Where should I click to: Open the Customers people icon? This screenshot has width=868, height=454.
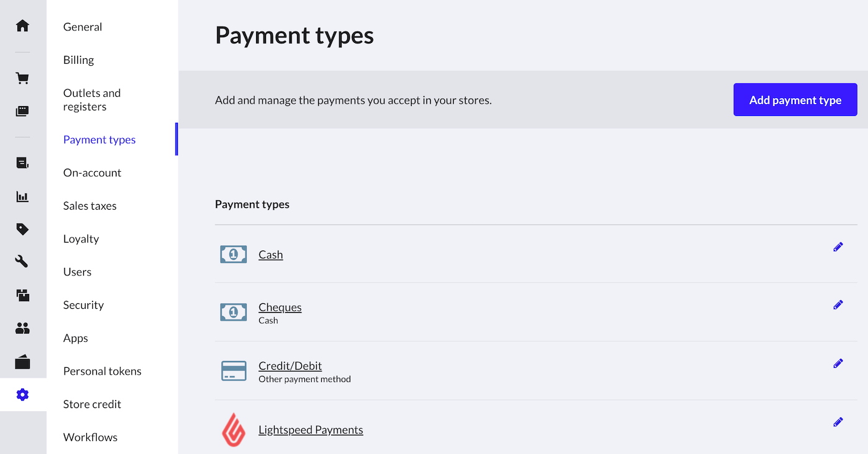click(x=22, y=329)
